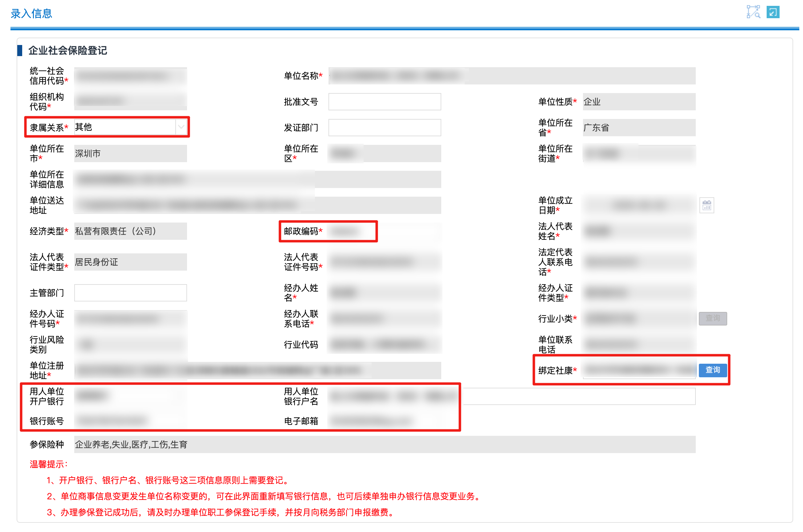Click the 行业风险类别 field
The image size is (803, 532).
[131, 344]
